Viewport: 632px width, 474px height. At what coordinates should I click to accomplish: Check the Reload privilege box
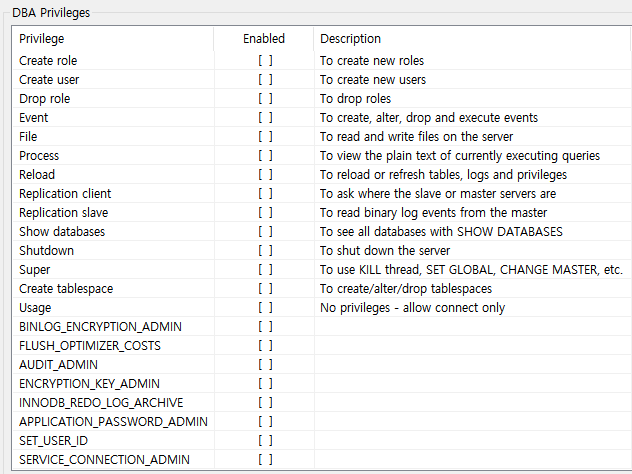pos(265,175)
